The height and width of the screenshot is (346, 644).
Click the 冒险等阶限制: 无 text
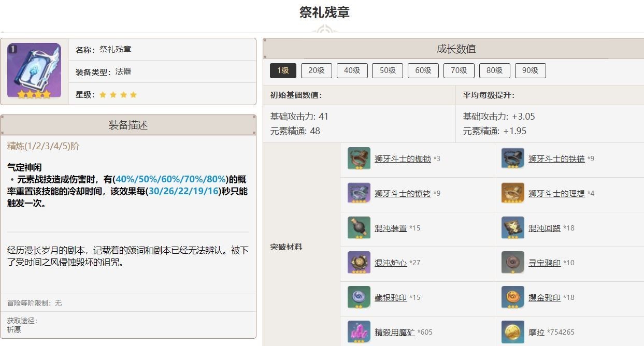pos(34,302)
